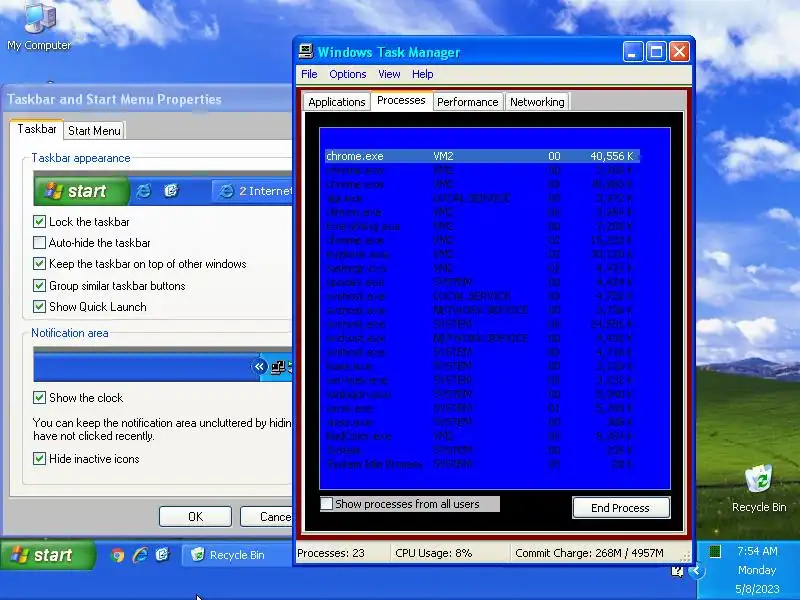
Task: Maximize the Task Manager window
Action: [x=656, y=52]
